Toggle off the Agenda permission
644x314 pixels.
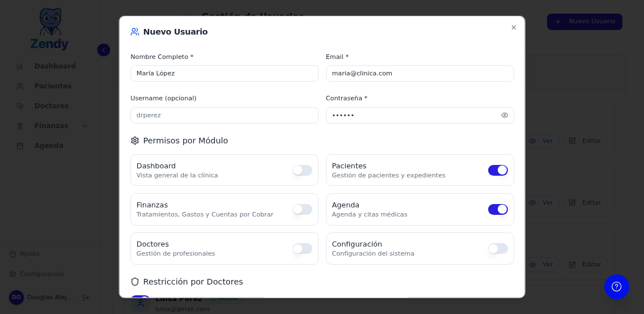pyautogui.click(x=498, y=209)
